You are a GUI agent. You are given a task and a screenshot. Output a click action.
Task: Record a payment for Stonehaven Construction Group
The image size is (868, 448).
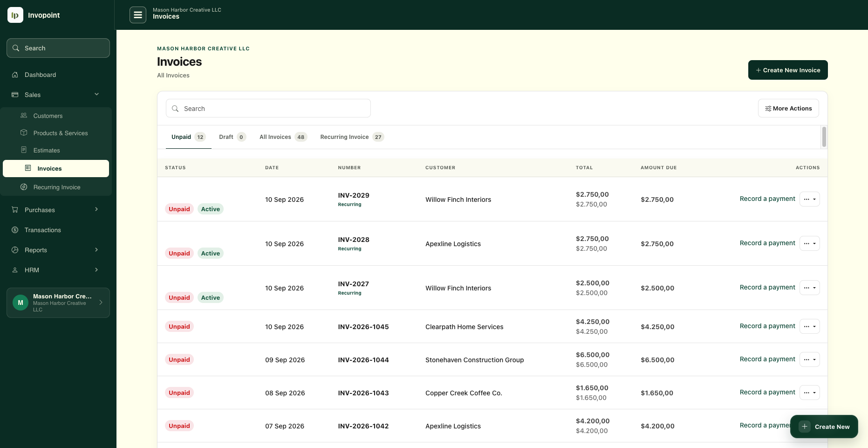tap(767, 359)
